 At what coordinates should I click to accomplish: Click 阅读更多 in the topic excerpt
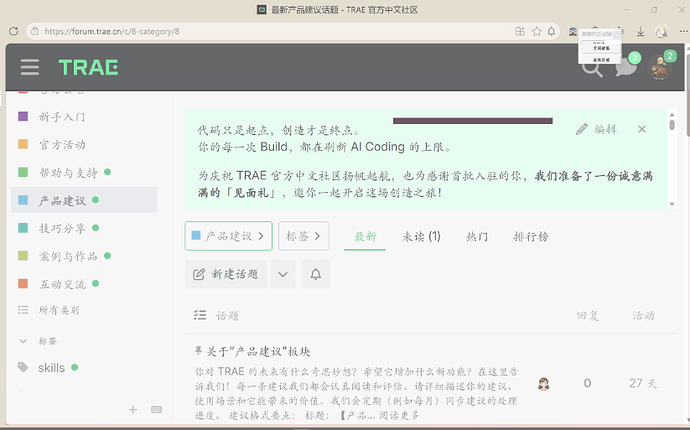(399, 415)
